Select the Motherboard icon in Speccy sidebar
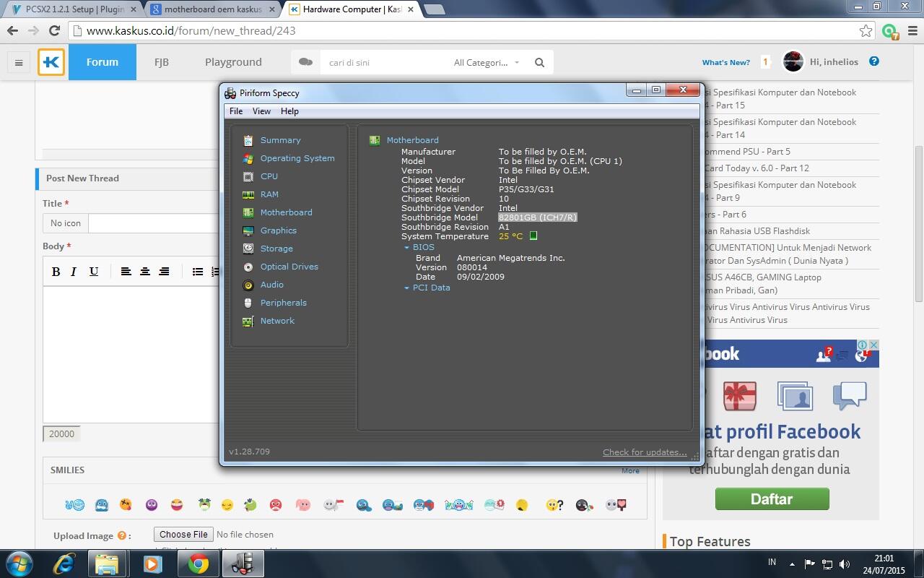 (x=248, y=212)
